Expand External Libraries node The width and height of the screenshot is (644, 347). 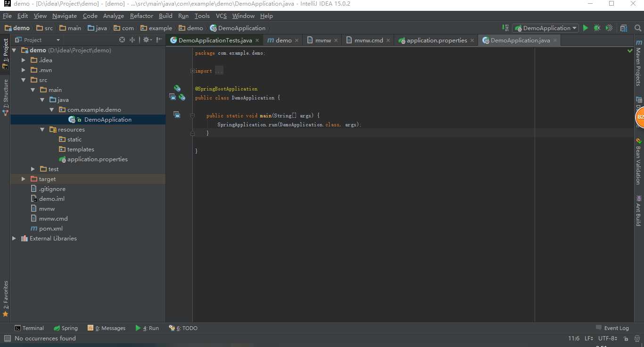point(14,238)
